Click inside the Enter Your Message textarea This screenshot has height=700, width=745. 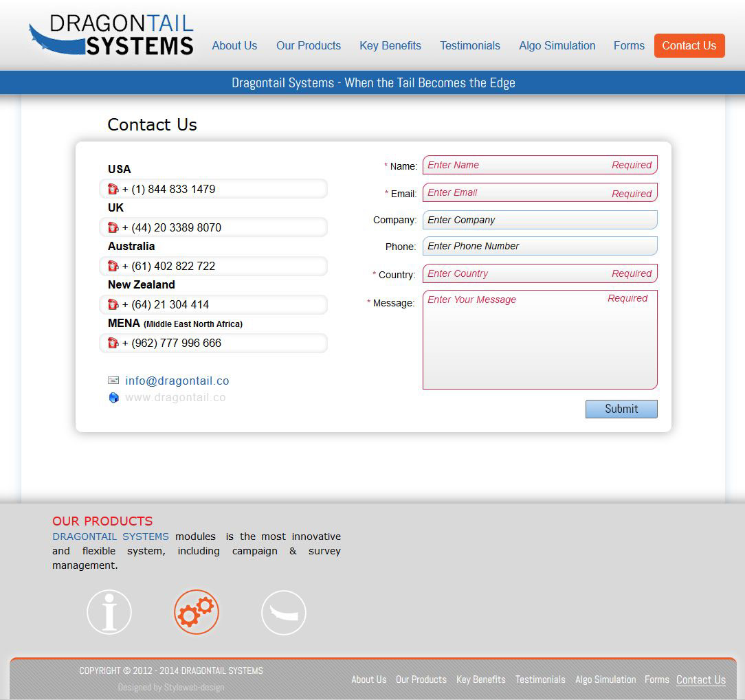pos(540,339)
